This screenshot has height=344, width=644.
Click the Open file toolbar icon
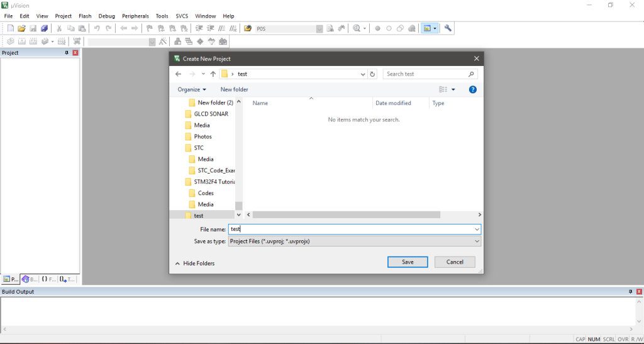pyautogui.click(x=21, y=28)
